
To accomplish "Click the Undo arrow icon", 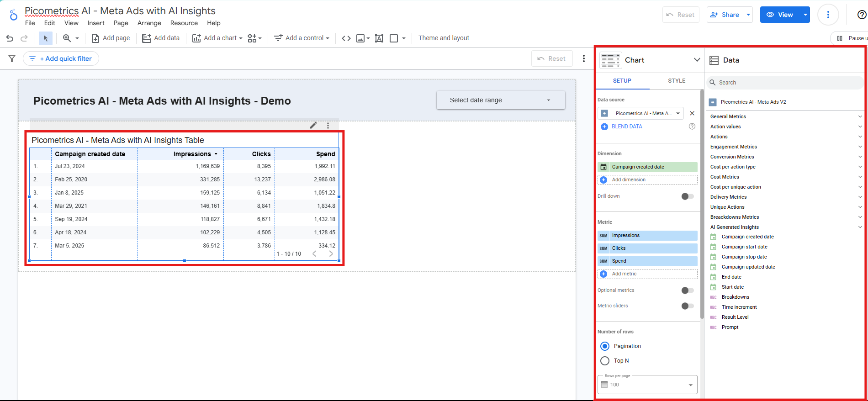I will pos(10,38).
